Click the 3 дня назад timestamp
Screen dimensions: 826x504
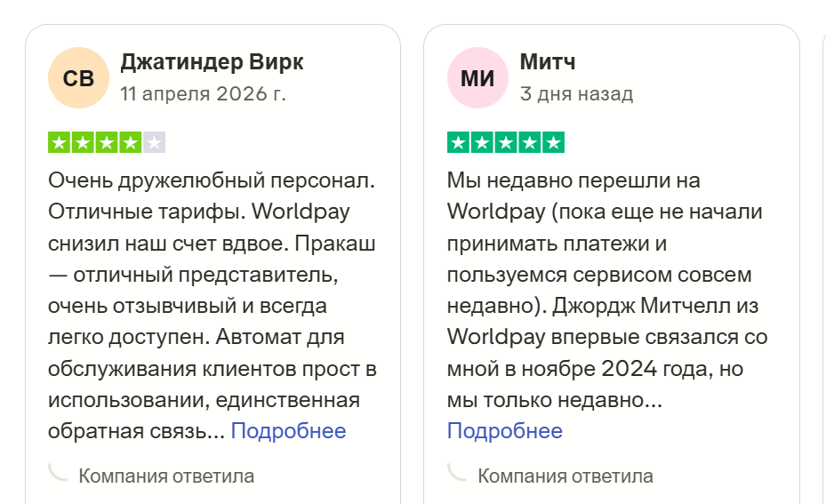click(576, 93)
